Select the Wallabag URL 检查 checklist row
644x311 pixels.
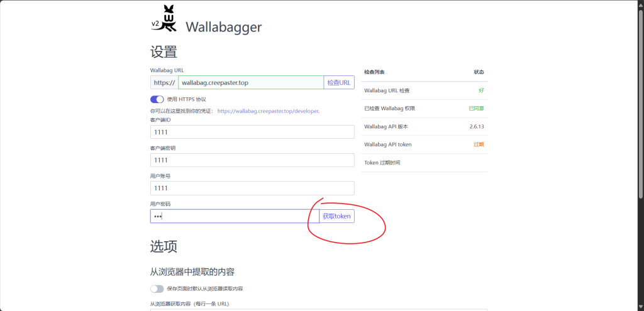tap(425, 91)
